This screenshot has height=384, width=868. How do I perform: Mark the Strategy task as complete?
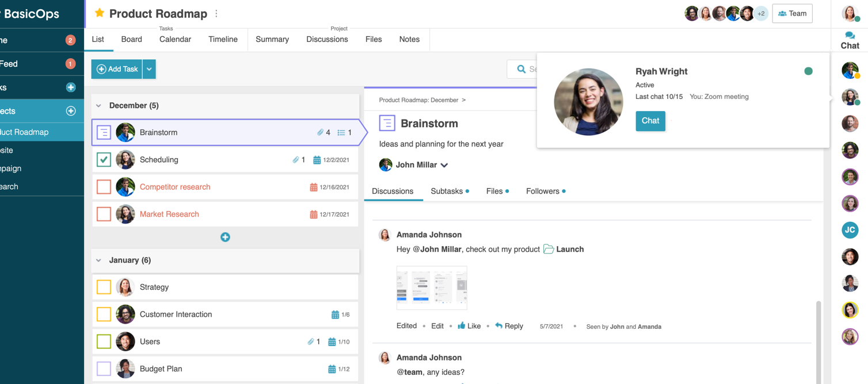[x=104, y=287]
